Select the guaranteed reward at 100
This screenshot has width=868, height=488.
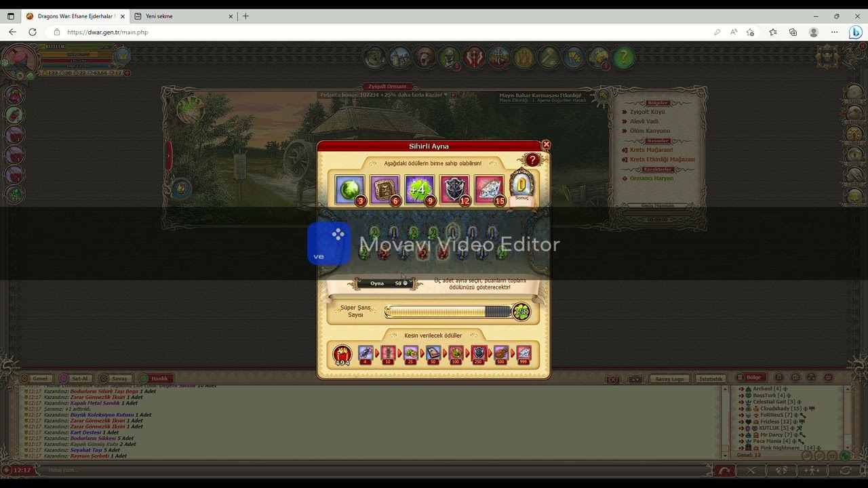coord(456,354)
